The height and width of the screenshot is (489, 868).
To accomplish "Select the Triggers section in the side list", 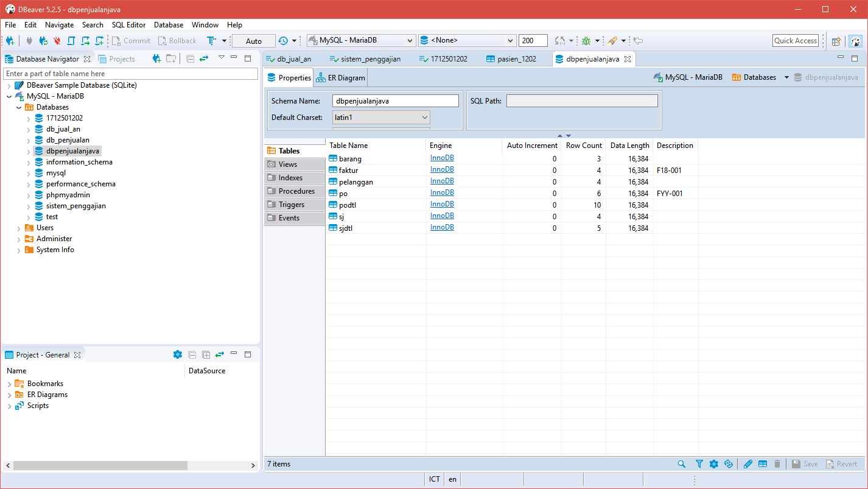I will (295, 205).
